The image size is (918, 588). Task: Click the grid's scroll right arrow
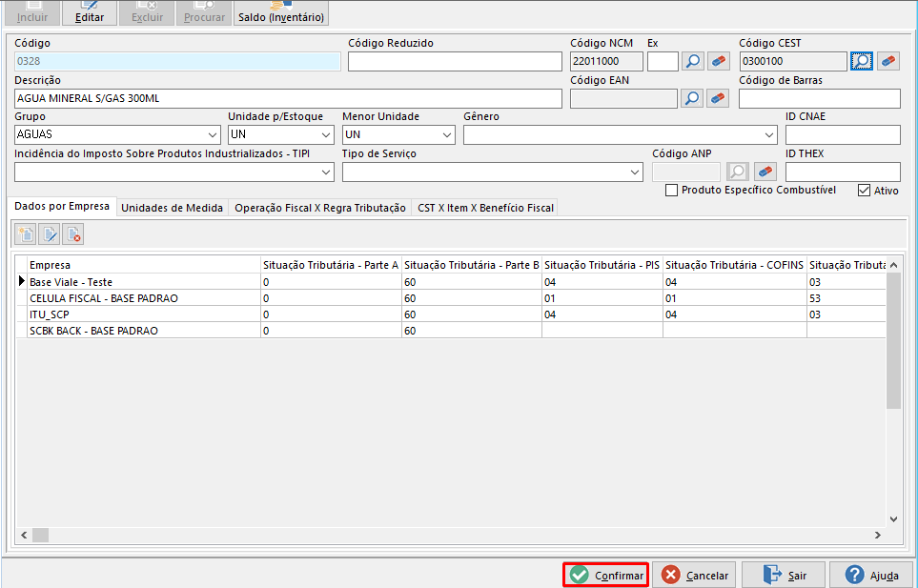878,535
